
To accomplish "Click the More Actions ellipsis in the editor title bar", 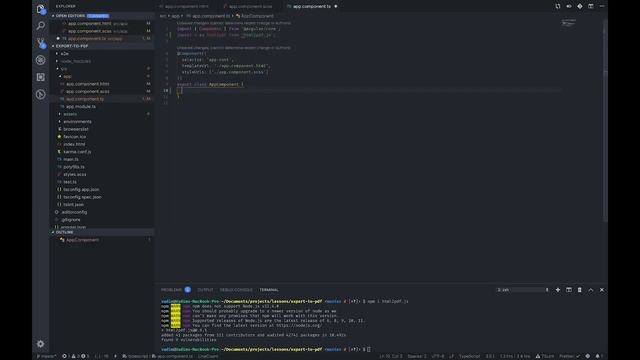I will point(602,6).
